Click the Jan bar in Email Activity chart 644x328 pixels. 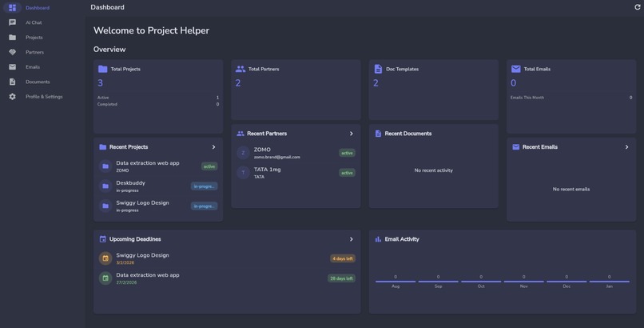click(x=609, y=282)
